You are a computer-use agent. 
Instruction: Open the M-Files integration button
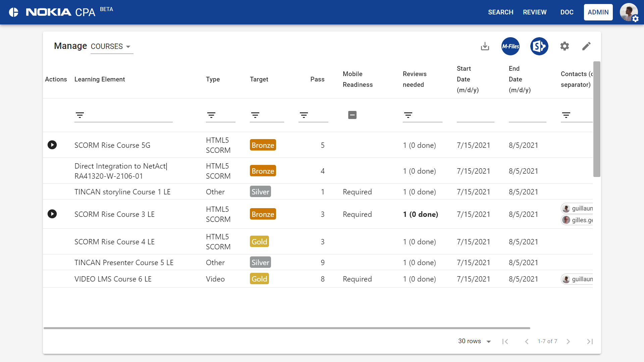[x=510, y=46]
